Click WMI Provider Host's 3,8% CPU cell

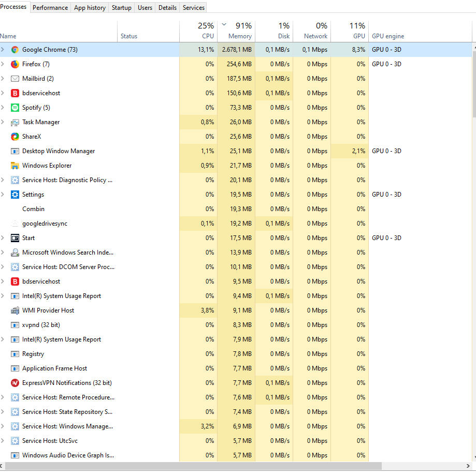(x=198, y=310)
